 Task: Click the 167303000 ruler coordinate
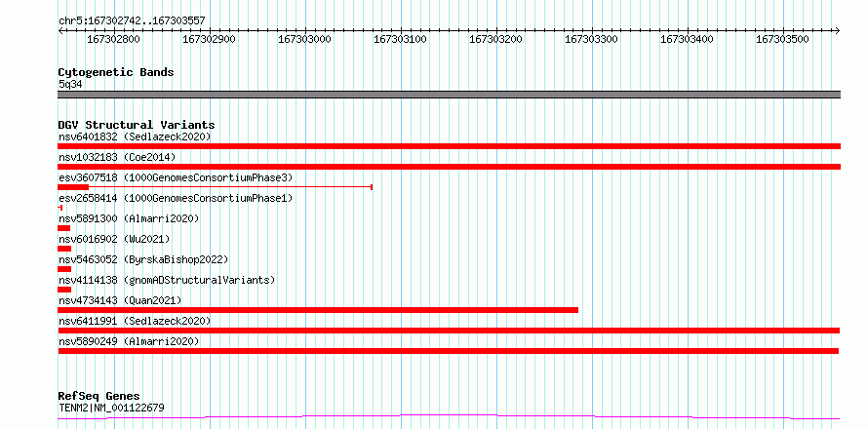pos(304,40)
